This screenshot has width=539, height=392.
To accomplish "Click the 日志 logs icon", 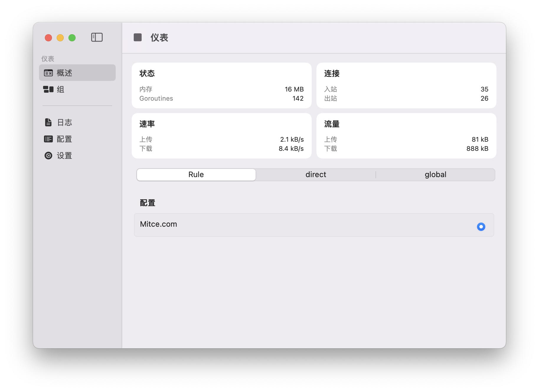I will pos(48,122).
